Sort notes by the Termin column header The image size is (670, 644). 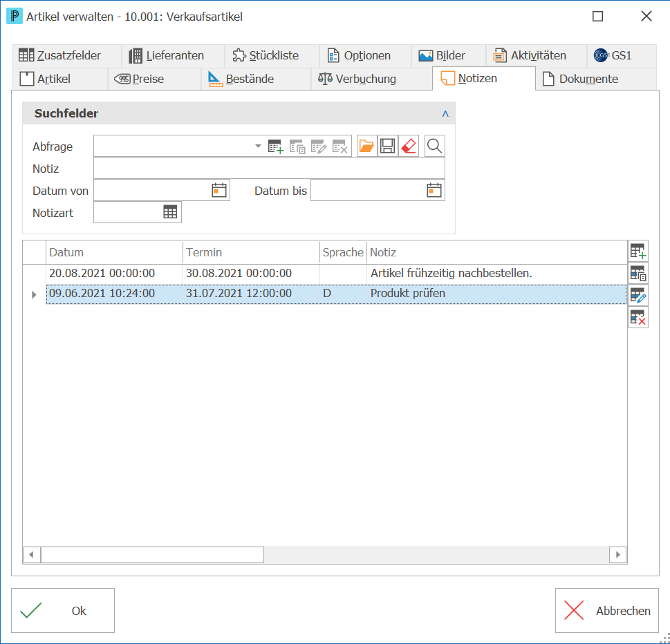(251, 252)
